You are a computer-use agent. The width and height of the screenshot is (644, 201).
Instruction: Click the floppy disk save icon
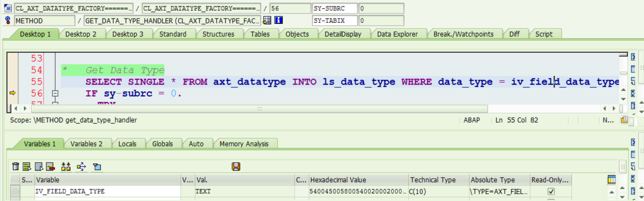[x=236, y=167]
